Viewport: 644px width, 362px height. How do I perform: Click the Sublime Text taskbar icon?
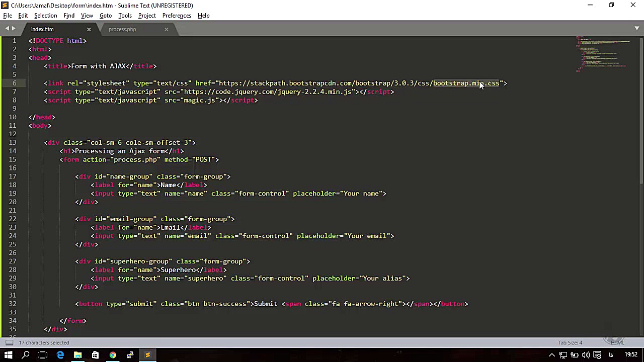pos(147,355)
